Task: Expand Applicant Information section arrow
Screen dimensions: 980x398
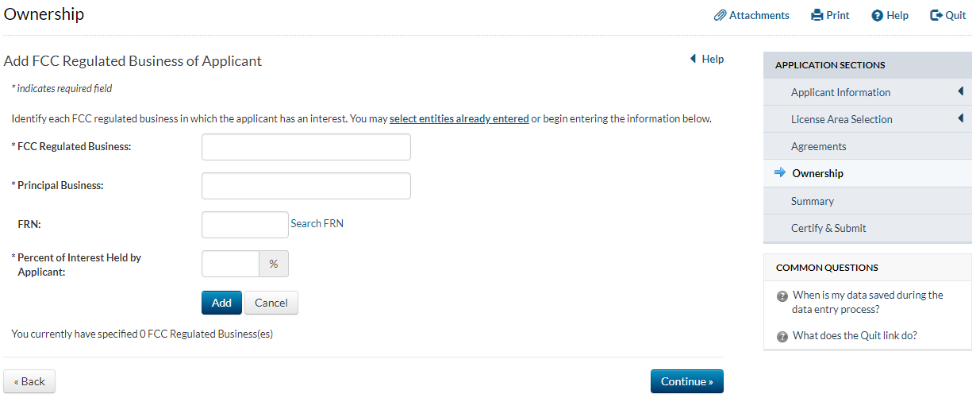Action: point(960,92)
